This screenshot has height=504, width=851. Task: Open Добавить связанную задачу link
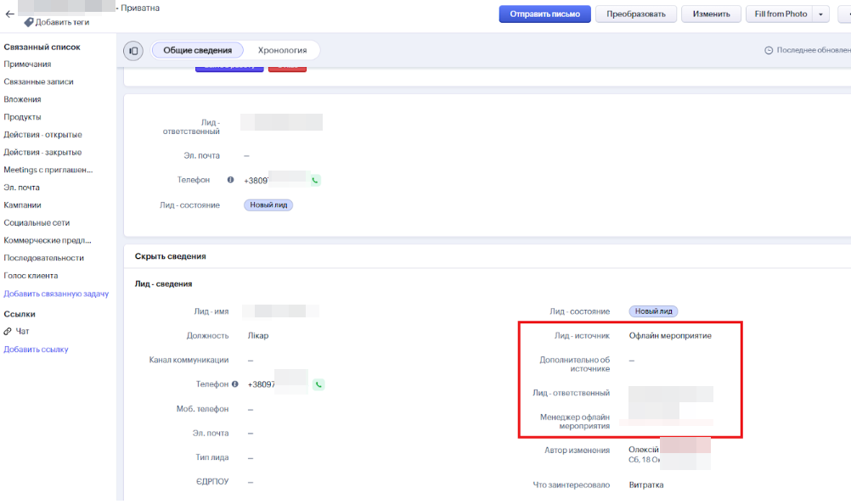point(56,294)
